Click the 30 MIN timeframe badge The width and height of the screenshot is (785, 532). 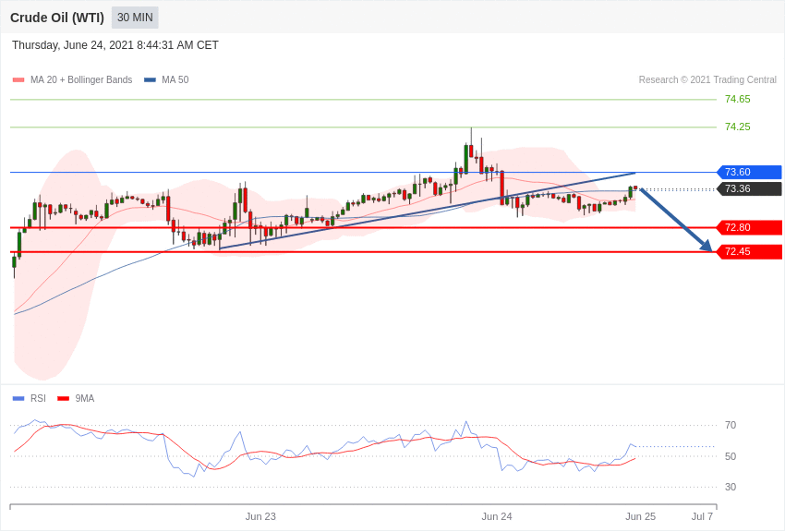click(x=135, y=18)
